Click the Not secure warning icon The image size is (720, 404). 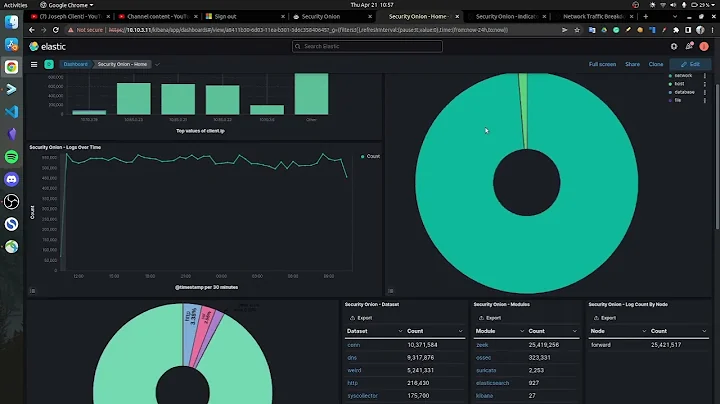(x=71, y=30)
